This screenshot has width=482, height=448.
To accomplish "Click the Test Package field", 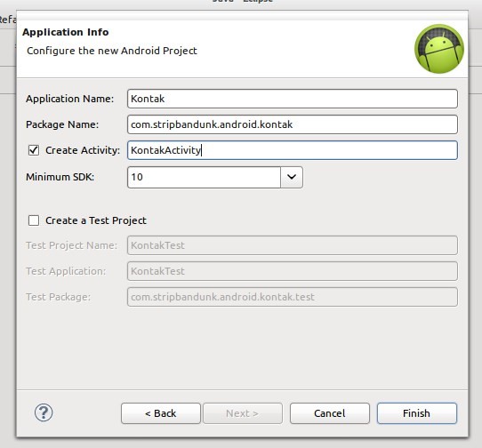I will coord(293,297).
